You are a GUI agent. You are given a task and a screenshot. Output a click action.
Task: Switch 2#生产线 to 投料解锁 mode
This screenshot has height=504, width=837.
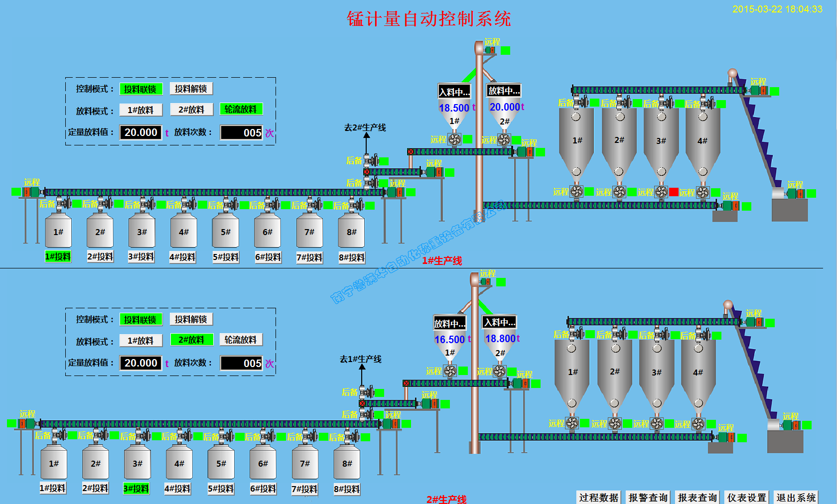pyautogui.click(x=191, y=319)
